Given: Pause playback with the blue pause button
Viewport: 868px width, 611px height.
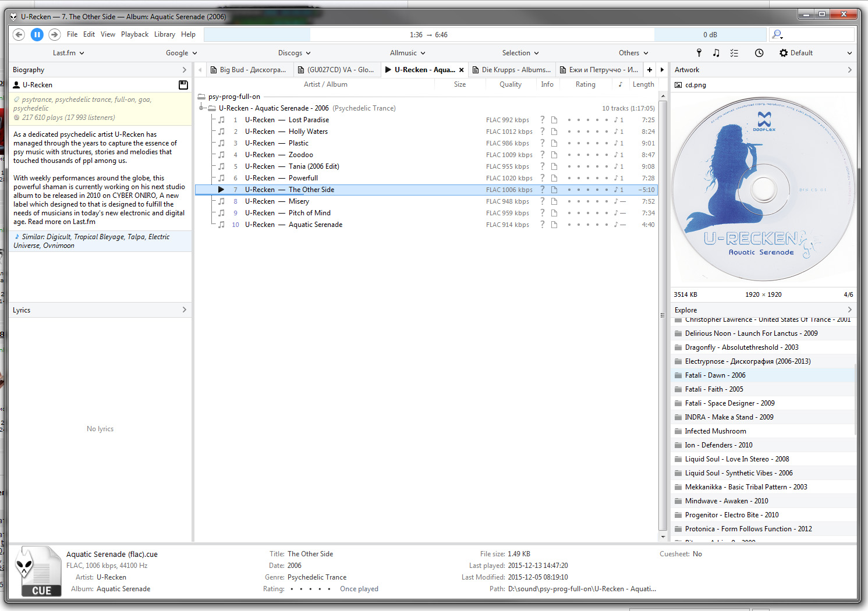Looking at the screenshot, I should 37,34.
